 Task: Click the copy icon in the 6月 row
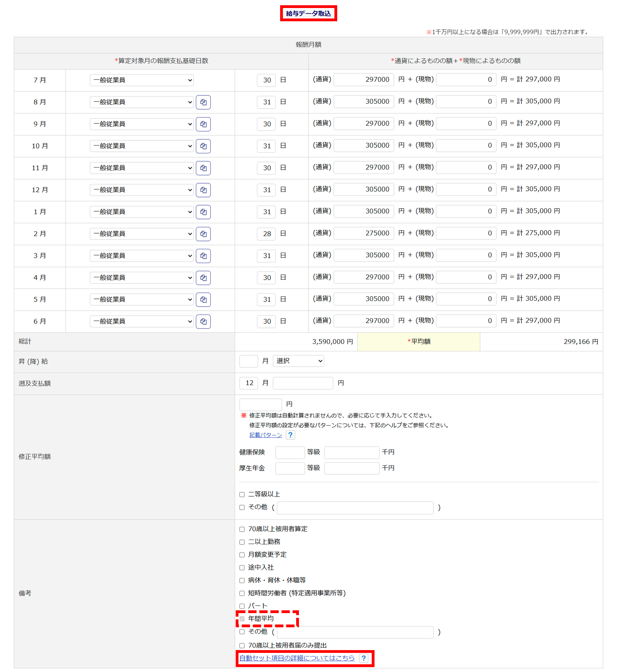tap(203, 321)
